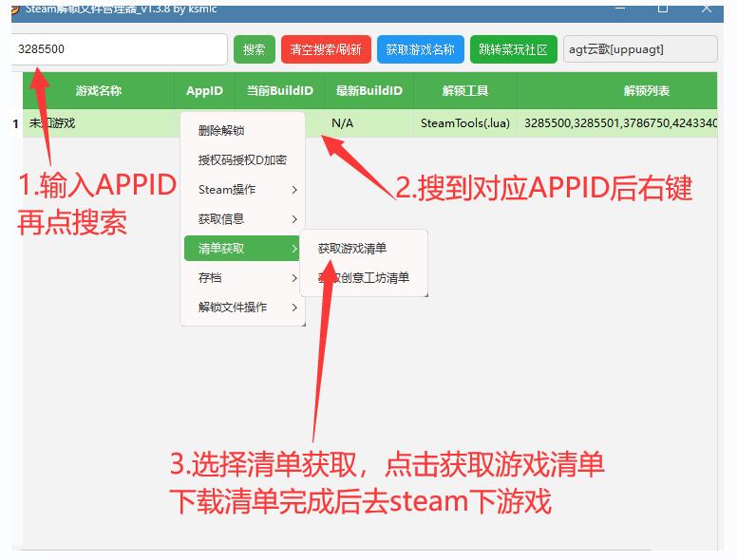737x560 pixels.
Task: Minimize the Steam解锁文件管理器 window
Action: (x=620, y=9)
